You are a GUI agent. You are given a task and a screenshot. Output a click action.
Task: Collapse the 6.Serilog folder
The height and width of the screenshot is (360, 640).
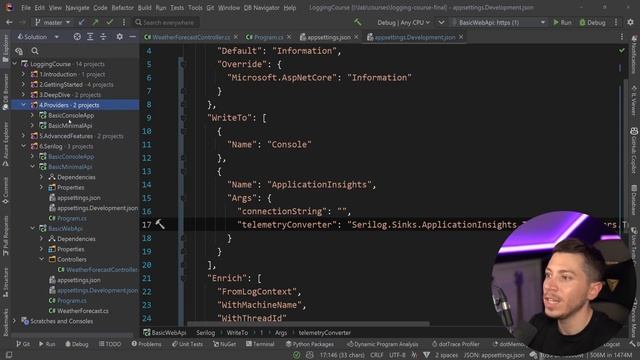pyautogui.click(x=23, y=146)
